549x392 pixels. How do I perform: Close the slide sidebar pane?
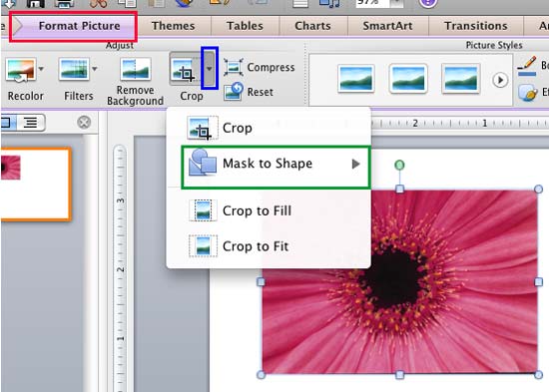(84, 123)
